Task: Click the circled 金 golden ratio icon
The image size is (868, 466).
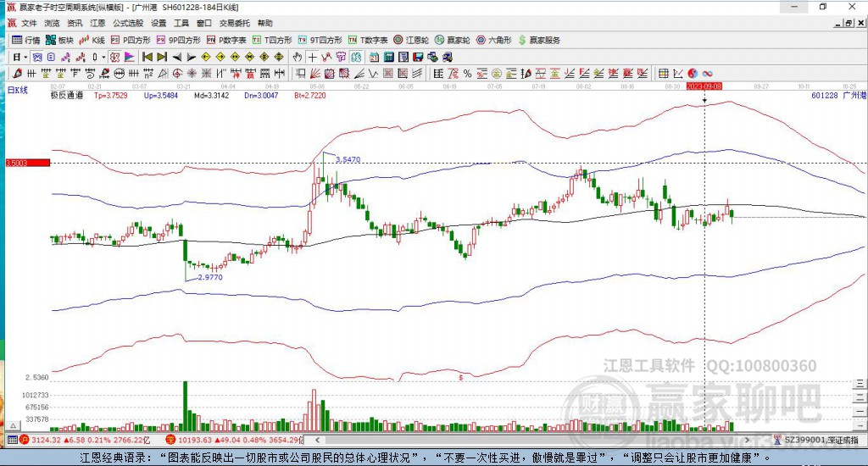Action: (497, 73)
